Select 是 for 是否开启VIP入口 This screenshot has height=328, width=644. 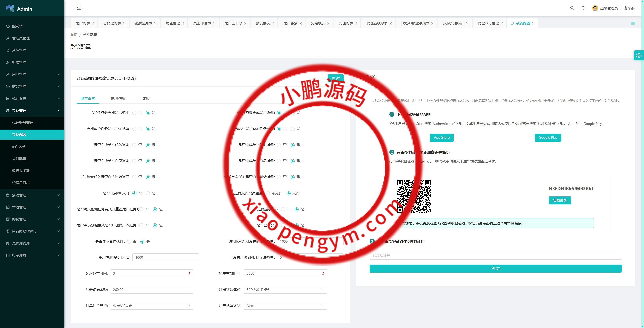(148, 193)
